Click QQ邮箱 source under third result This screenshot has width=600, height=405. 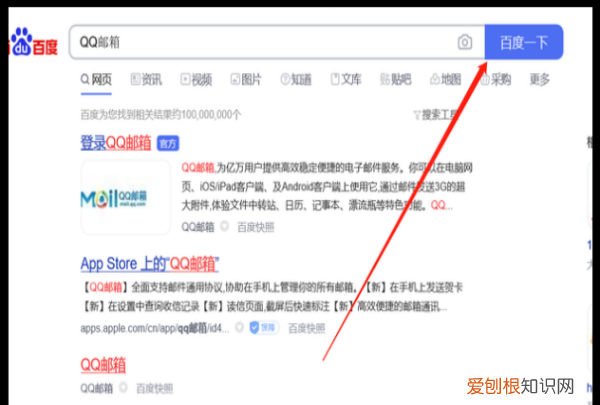point(96,389)
